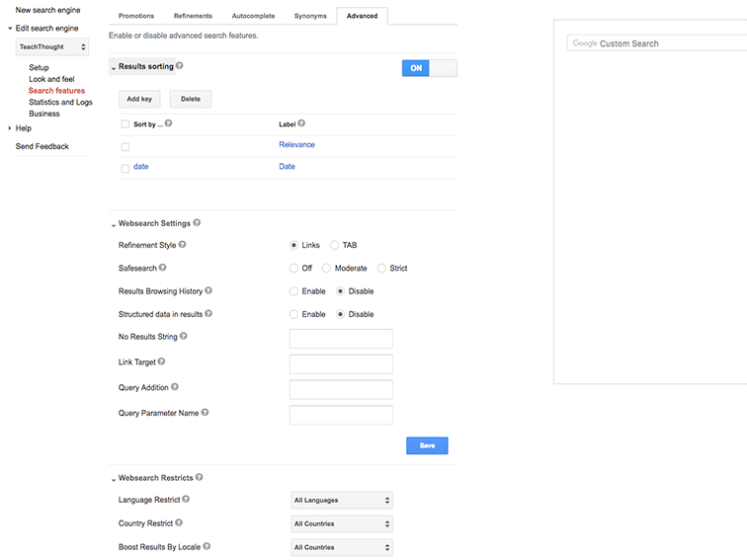Show help for Query Parameter Name
Screen dimensions: 747x560
point(206,413)
